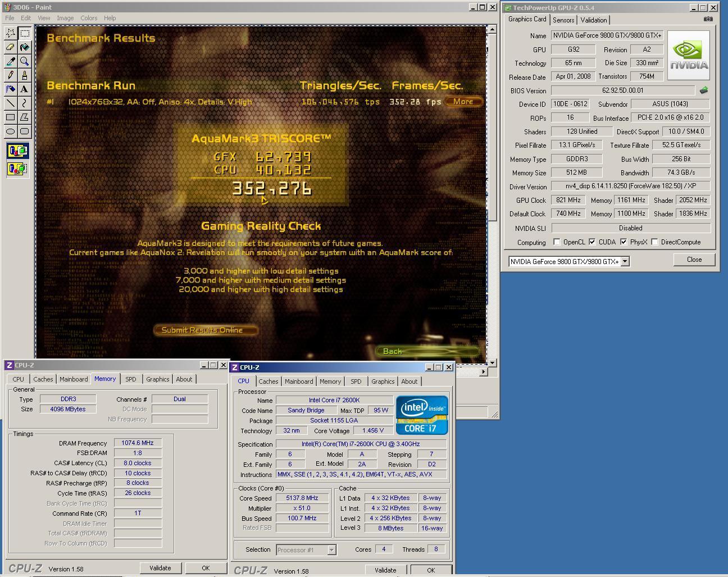Screen dimensions: 728x577
Task: Click the Paint horizontal scrollbar right arrow
Action: pos(483,371)
